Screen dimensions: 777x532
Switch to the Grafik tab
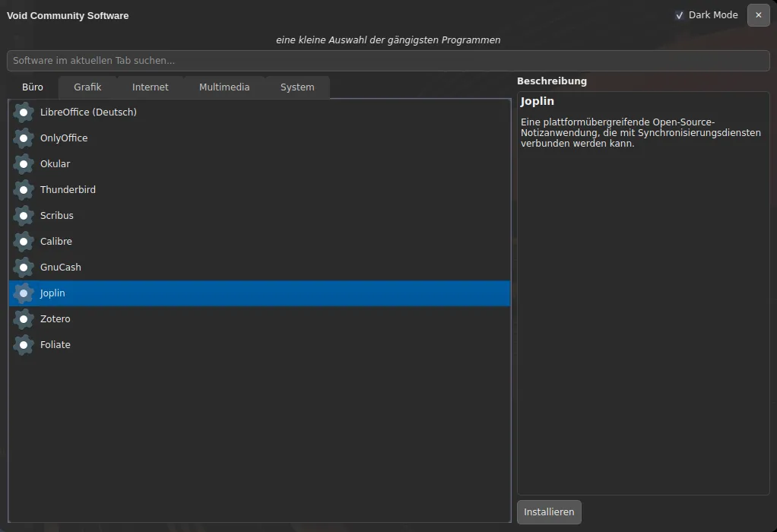click(x=87, y=87)
